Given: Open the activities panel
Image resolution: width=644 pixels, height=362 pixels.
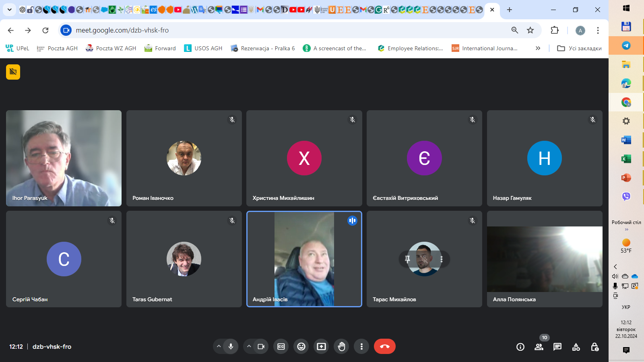Looking at the screenshot, I should [576, 347].
